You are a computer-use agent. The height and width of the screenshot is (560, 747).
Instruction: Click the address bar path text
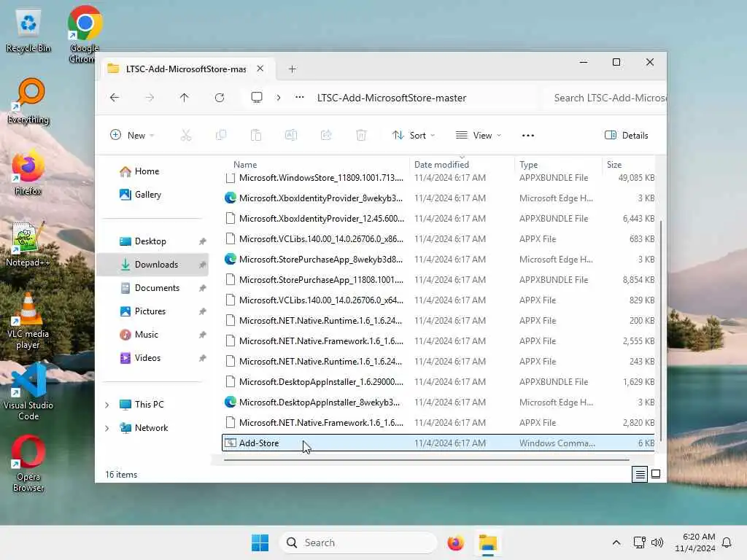pyautogui.click(x=392, y=98)
